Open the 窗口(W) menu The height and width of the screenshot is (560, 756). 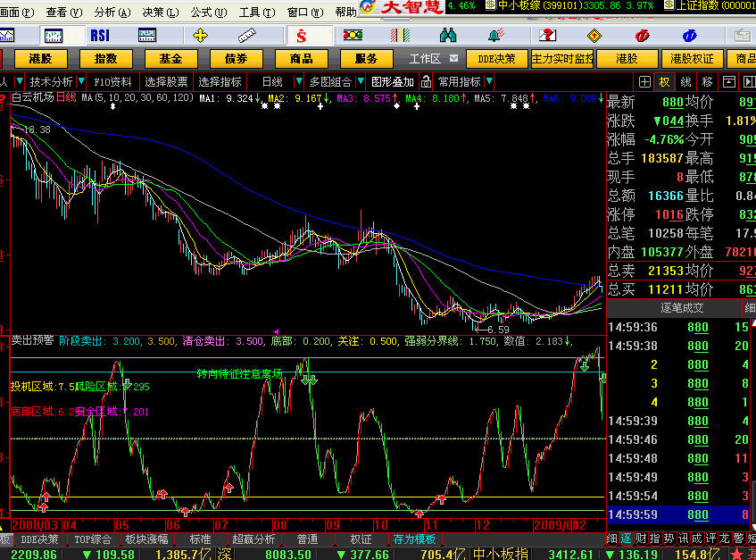click(x=304, y=13)
